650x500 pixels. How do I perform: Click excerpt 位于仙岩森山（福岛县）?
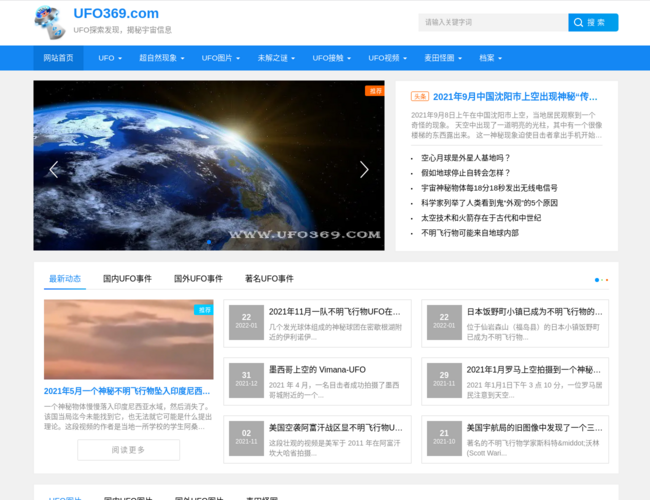pos(533,332)
